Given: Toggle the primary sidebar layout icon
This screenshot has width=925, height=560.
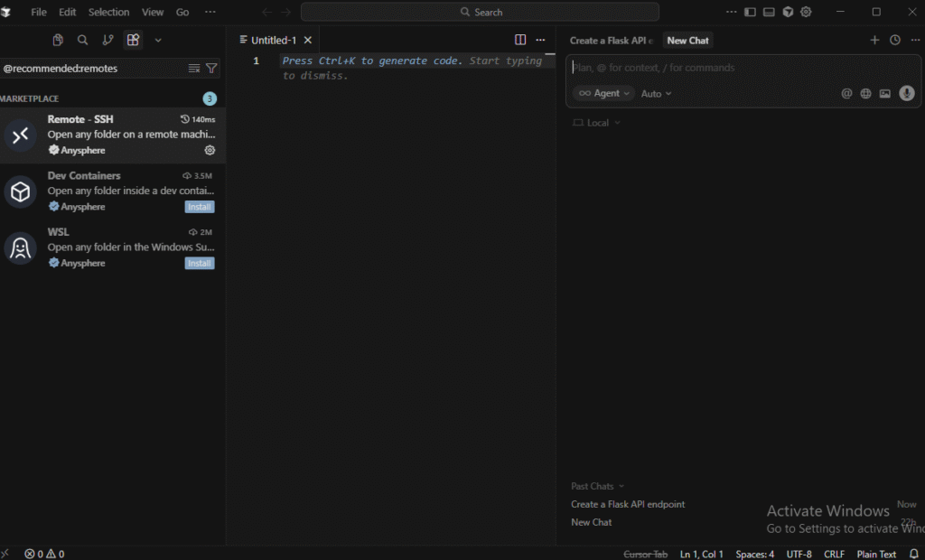Looking at the screenshot, I should coord(750,12).
